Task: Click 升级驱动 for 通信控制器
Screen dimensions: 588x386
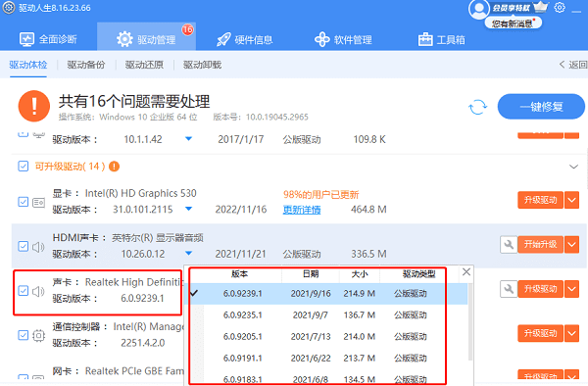Action: [x=540, y=333]
